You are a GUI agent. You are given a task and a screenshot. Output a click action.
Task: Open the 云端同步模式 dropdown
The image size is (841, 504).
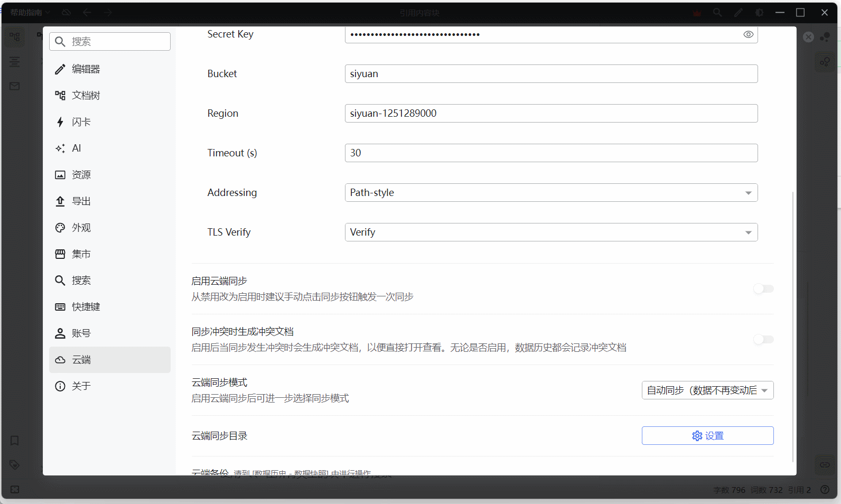coord(707,390)
